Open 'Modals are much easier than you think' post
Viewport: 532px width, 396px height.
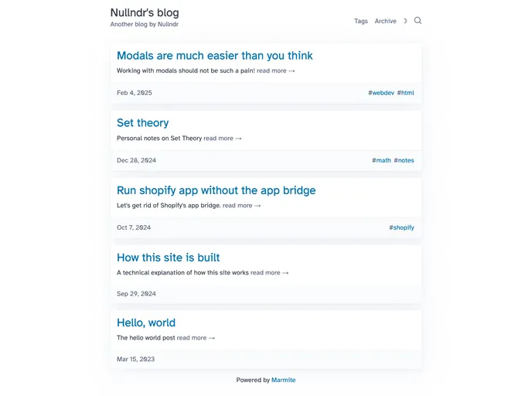pyautogui.click(x=214, y=56)
